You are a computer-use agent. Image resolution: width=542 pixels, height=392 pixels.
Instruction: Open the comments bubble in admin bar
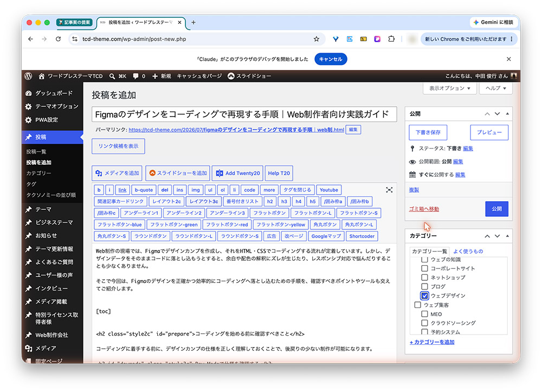pos(139,76)
